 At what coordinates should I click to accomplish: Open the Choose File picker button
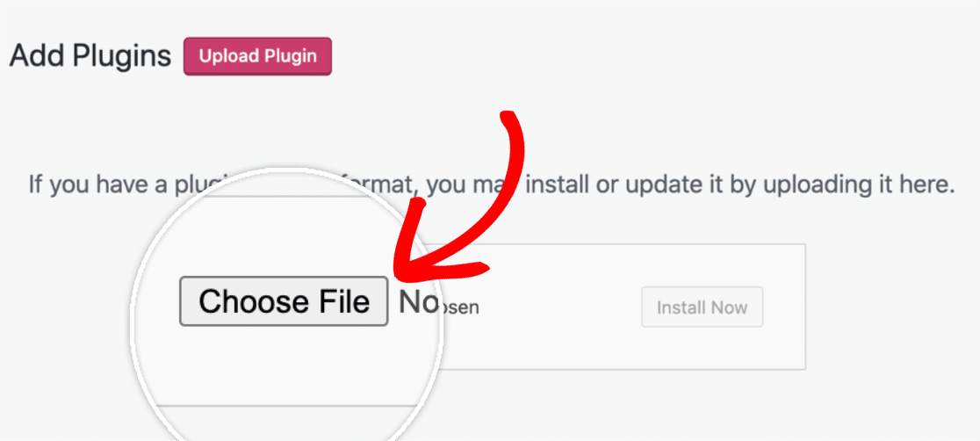[284, 301]
